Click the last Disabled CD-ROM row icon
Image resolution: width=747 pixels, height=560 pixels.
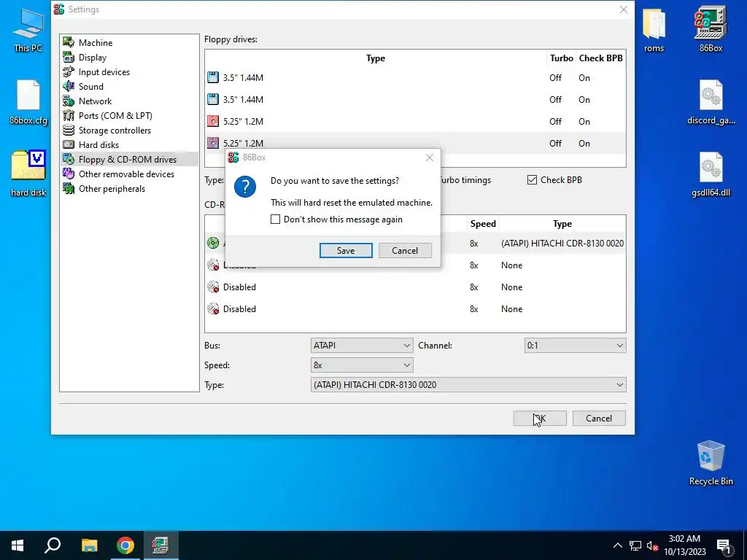(213, 308)
